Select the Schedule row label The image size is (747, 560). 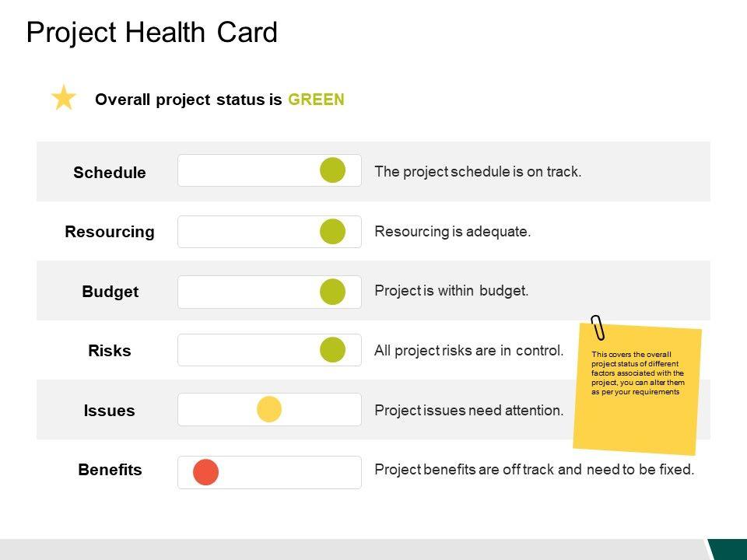tap(110, 173)
